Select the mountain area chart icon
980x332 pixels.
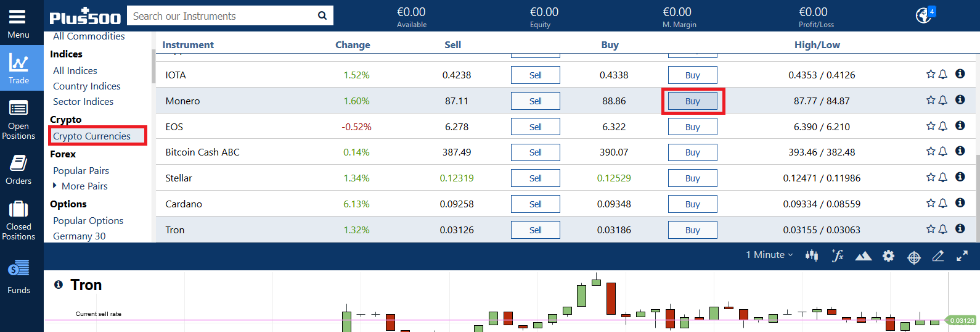click(x=864, y=255)
